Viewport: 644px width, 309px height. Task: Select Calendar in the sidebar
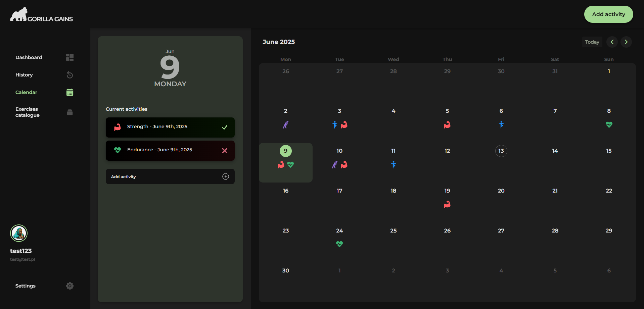coord(26,92)
